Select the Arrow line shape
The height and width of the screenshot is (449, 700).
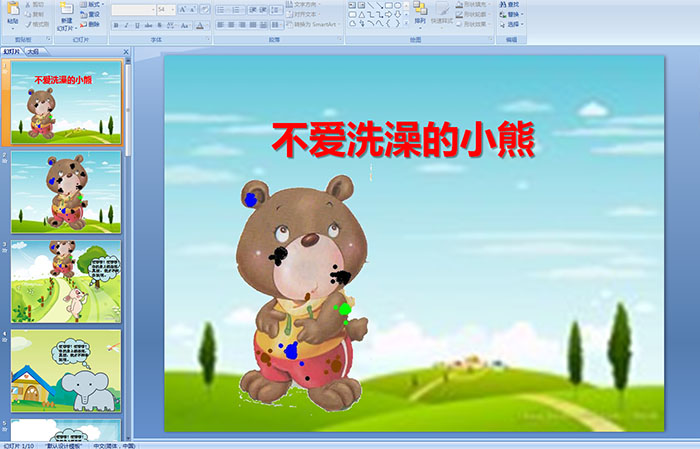(x=379, y=5)
